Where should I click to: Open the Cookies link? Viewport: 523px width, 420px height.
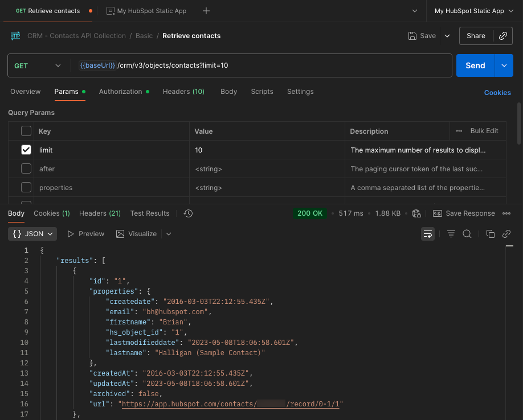pyautogui.click(x=497, y=93)
